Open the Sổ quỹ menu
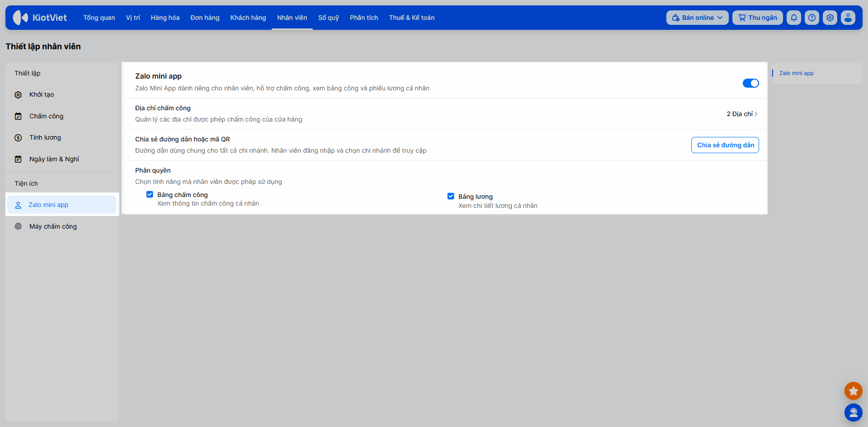 (329, 18)
